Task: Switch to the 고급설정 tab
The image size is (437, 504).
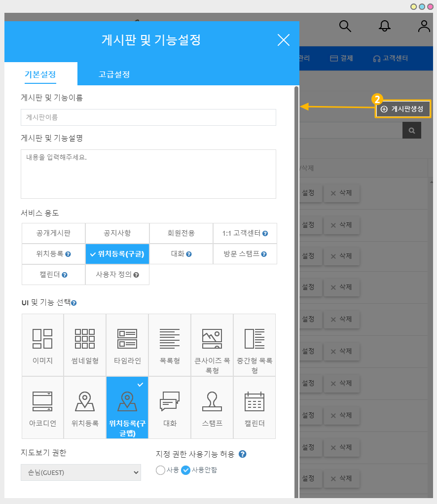Action: [114, 74]
